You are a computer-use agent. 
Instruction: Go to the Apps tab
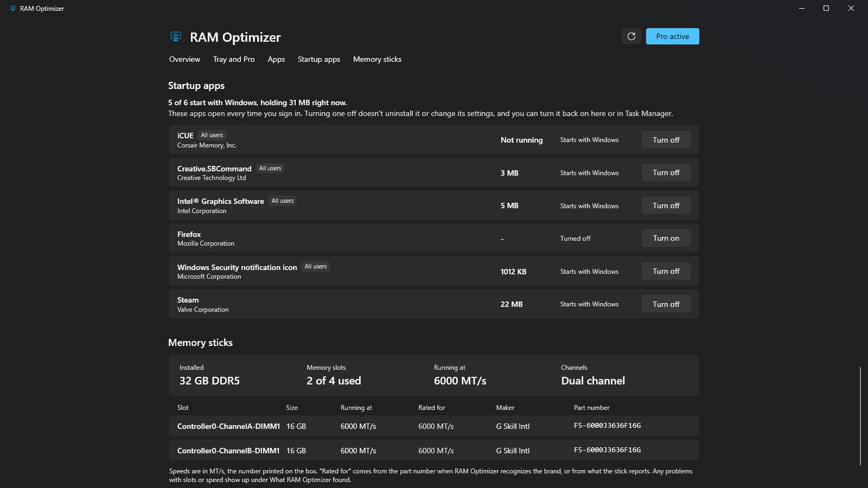pyautogui.click(x=276, y=59)
